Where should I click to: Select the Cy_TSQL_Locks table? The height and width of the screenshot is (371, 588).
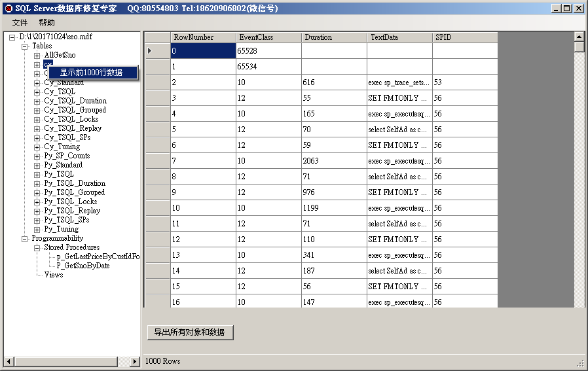point(71,119)
